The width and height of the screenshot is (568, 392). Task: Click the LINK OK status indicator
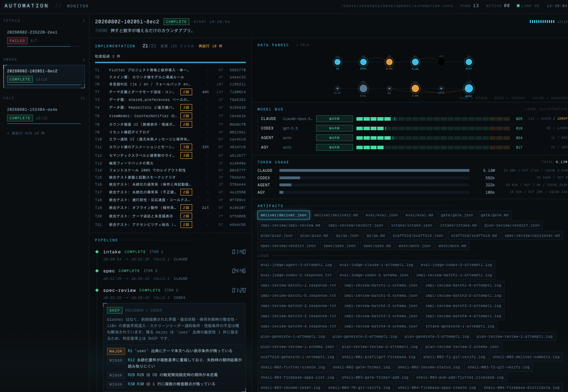[528, 6]
